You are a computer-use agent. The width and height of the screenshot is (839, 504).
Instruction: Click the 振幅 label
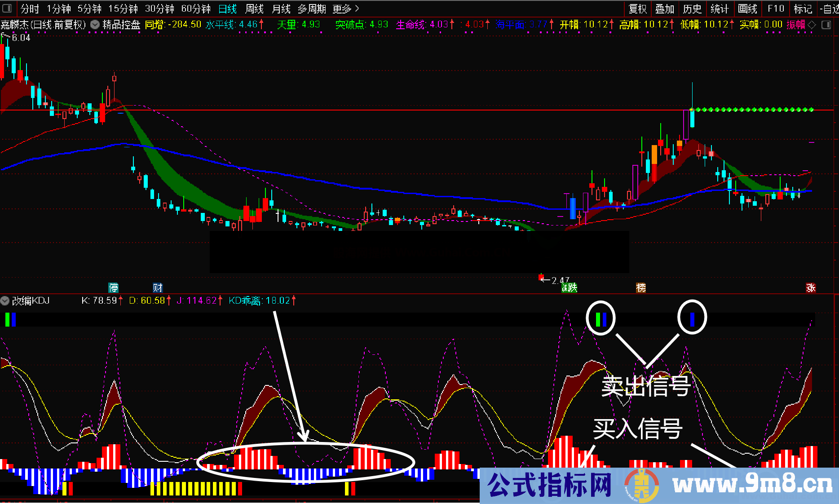click(796, 25)
